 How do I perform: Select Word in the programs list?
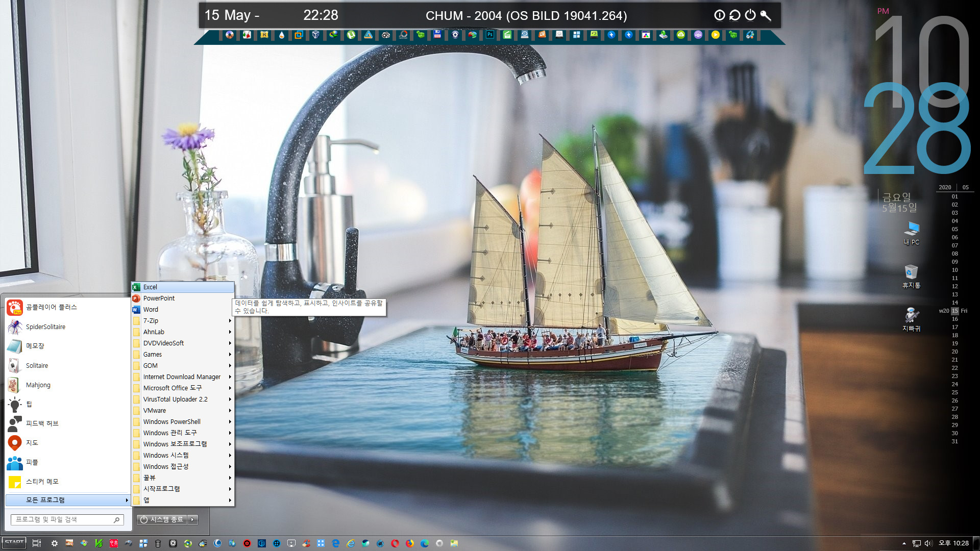pos(183,310)
